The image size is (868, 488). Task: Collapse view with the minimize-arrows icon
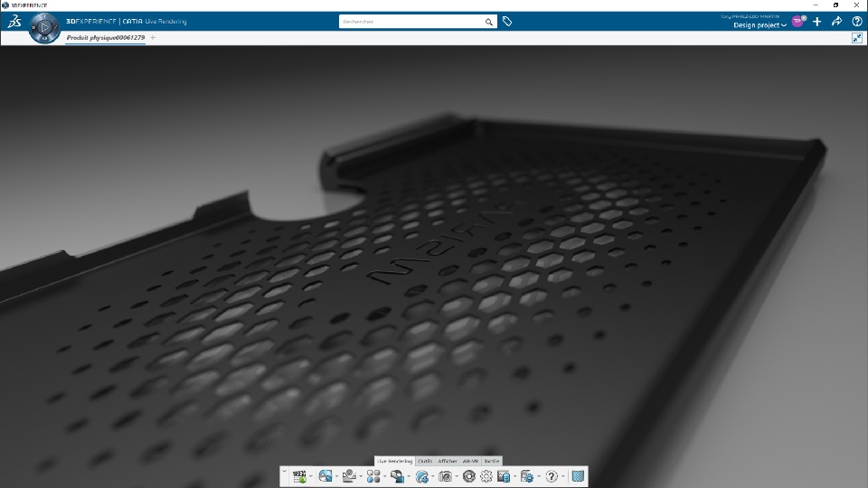[857, 38]
